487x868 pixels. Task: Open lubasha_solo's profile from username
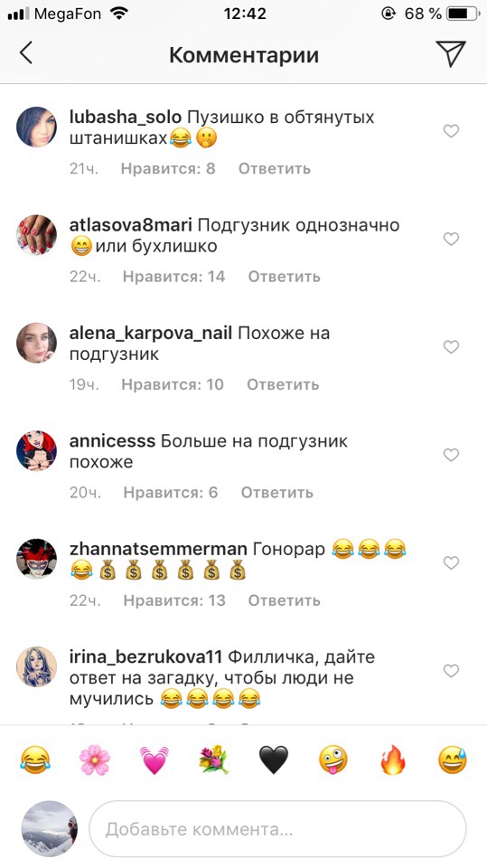tap(126, 118)
